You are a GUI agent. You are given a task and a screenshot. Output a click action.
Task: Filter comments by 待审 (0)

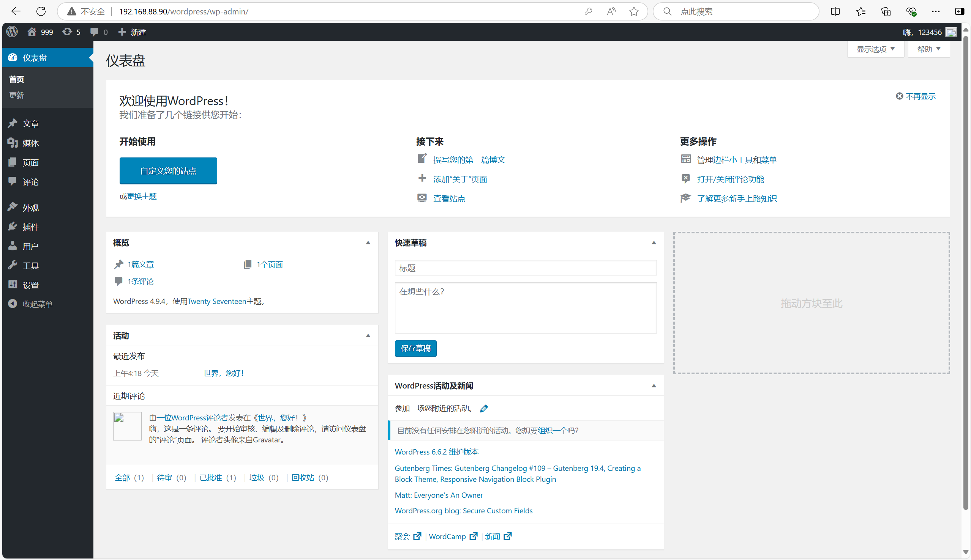tap(172, 478)
